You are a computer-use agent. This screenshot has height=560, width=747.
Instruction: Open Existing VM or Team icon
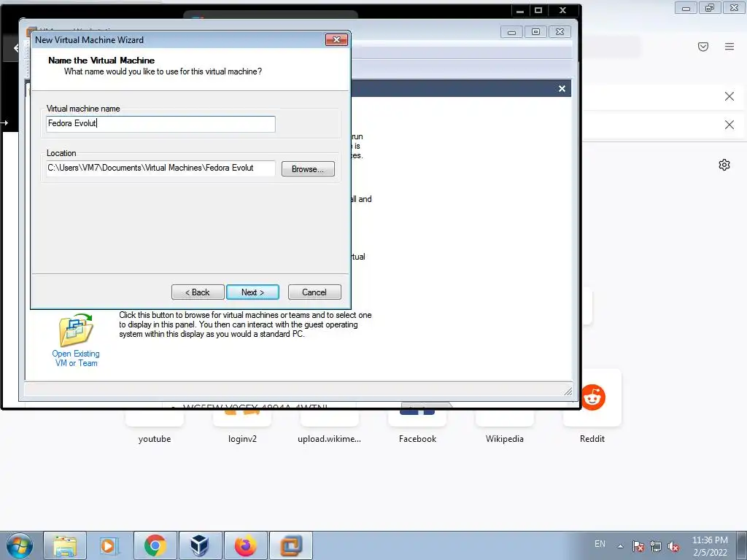[76, 330]
